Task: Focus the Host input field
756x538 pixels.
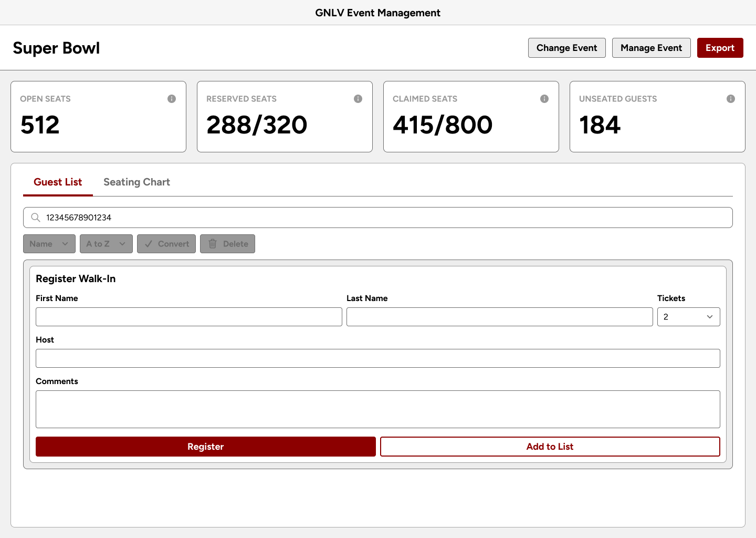Action: tap(378, 358)
